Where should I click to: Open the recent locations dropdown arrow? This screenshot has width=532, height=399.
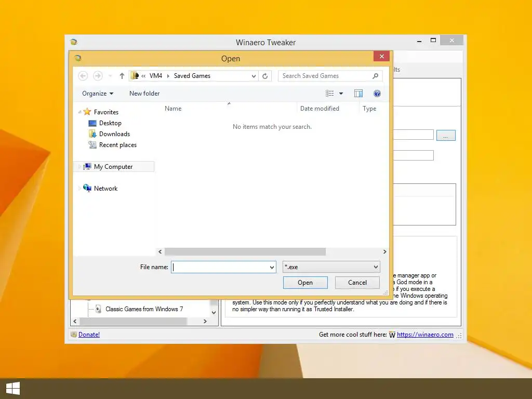110,76
